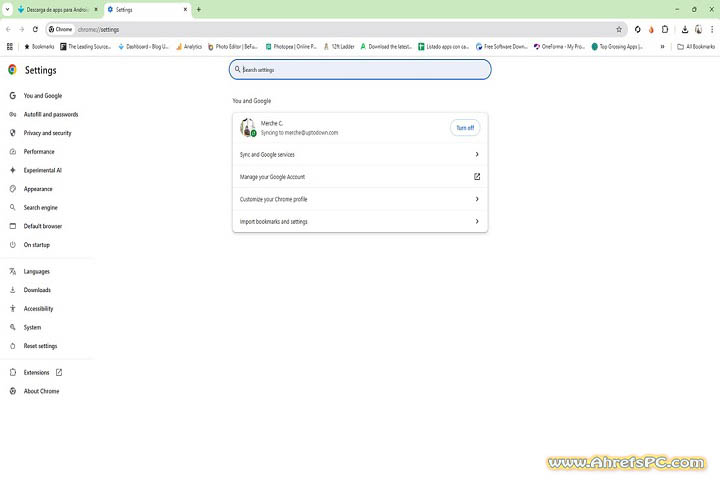Open the Free Software Download bookmark
The width and height of the screenshot is (720, 480).
click(502, 46)
